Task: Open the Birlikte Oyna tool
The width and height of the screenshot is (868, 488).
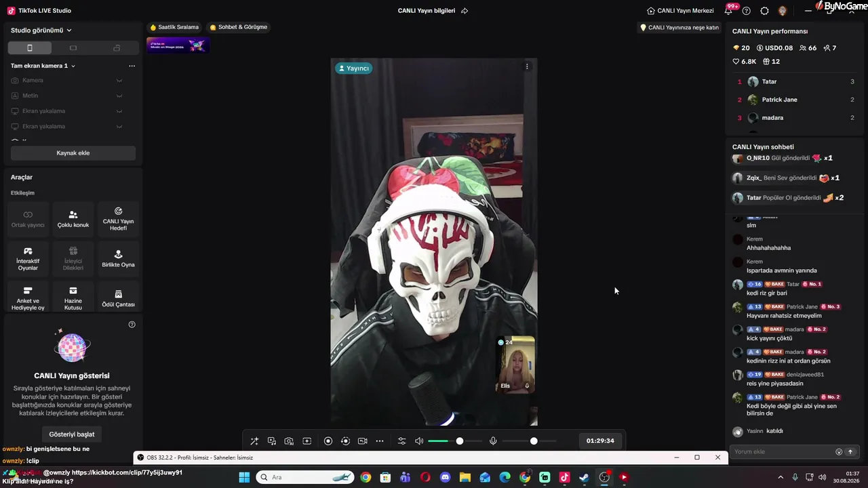Action: pos(118,258)
